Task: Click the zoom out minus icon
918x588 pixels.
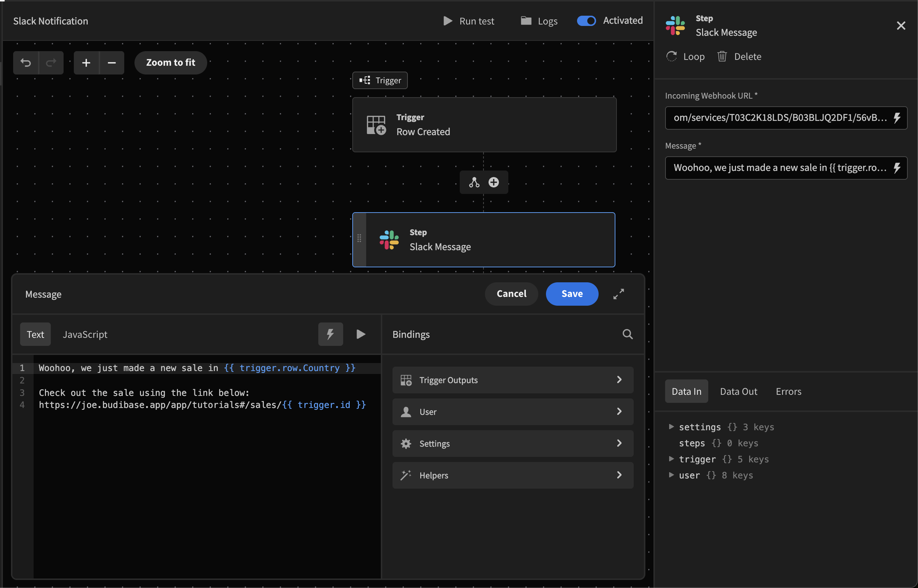Action: [x=111, y=62]
